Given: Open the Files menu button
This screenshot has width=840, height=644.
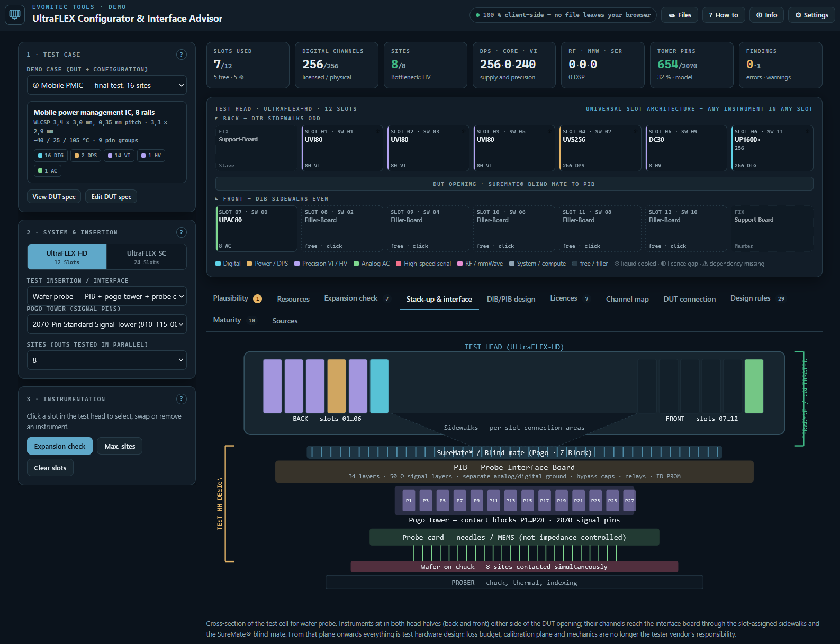Looking at the screenshot, I should [x=680, y=15].
